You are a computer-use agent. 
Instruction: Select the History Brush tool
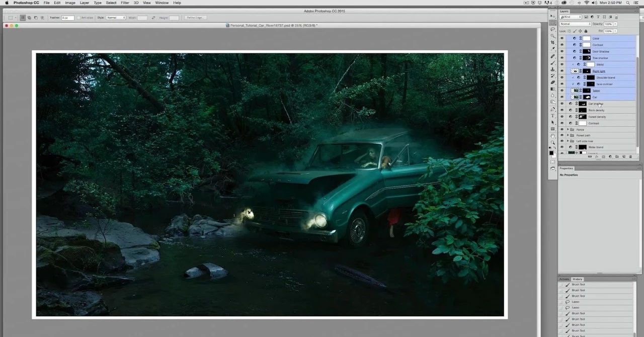tap(552, 75)
